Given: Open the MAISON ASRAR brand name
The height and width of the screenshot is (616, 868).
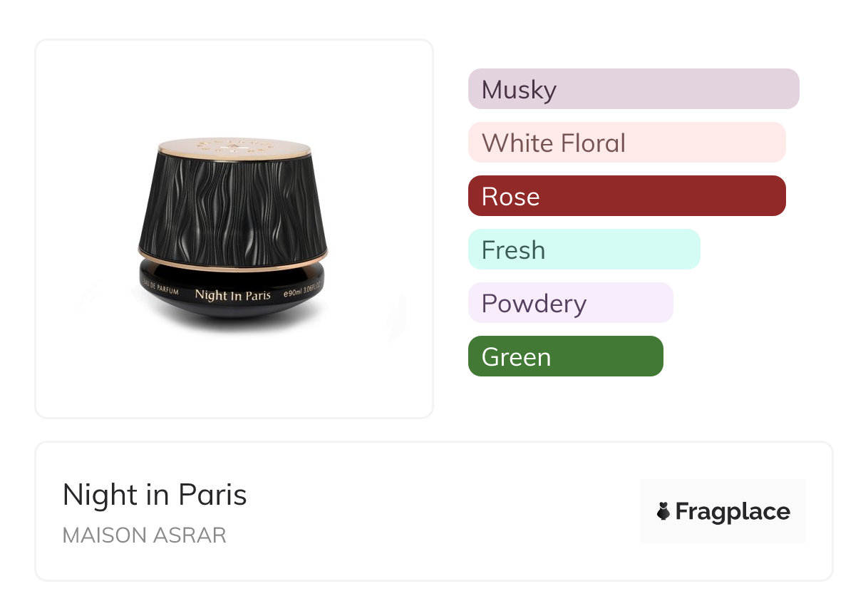Looking at the screenshot, I should click(x=144, y=535).
